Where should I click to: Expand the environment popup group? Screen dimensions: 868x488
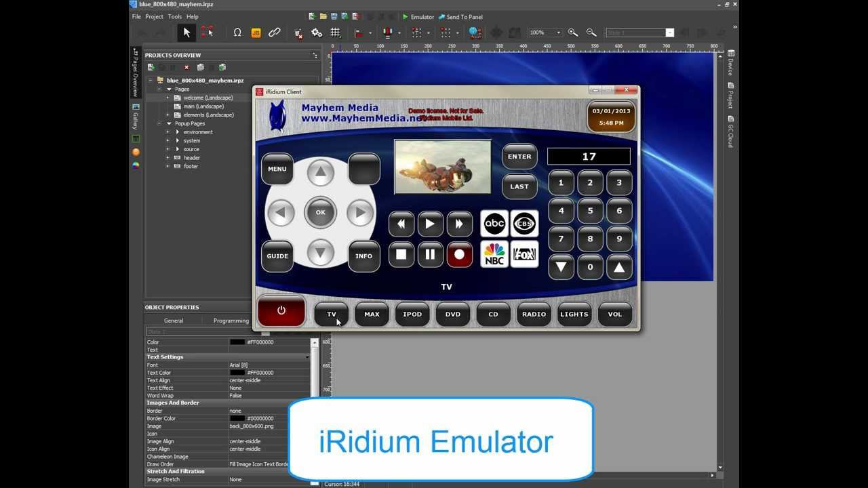168,132
